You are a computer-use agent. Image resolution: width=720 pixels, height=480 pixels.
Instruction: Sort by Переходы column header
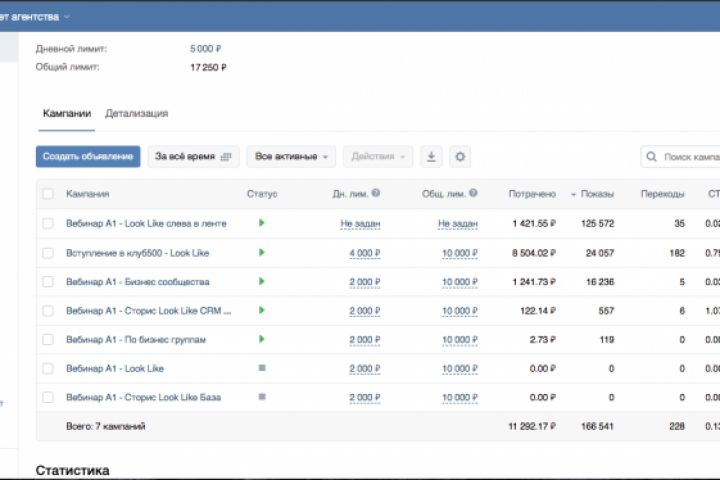coord(663,194)
